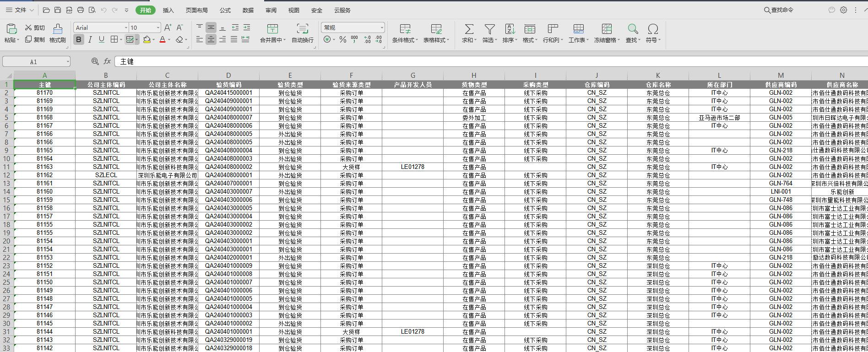Click the export to PDF icon
Viewport: 868px width, 352px height.
(69, 10)
